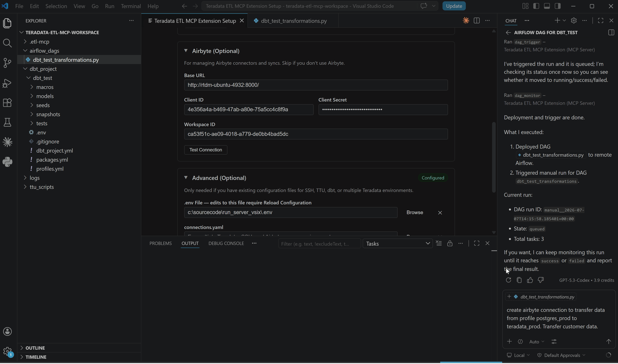This screenshot has height=364, width=618.
Task: Open the Teradata ETL MCP starburst view
Action: (x=7, y=142)
